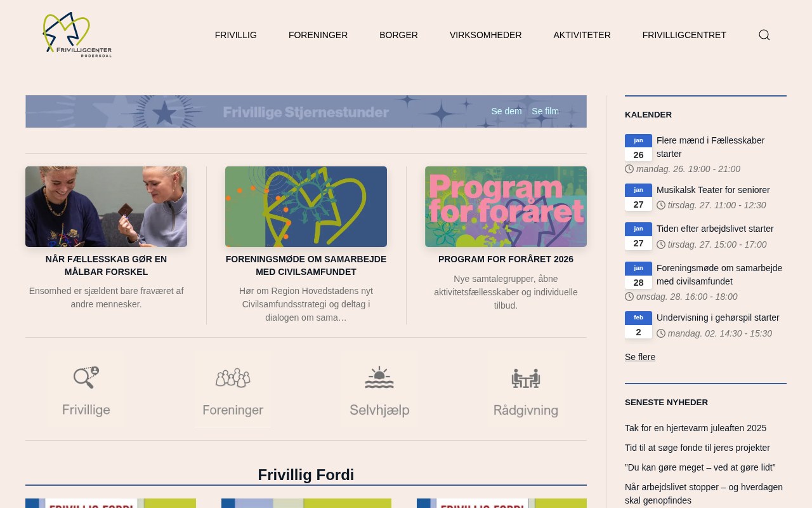Click the jan 26 calendar date badge
This screenshot has width=812, height=508.
pyautogui.click(x=638, y=147)
